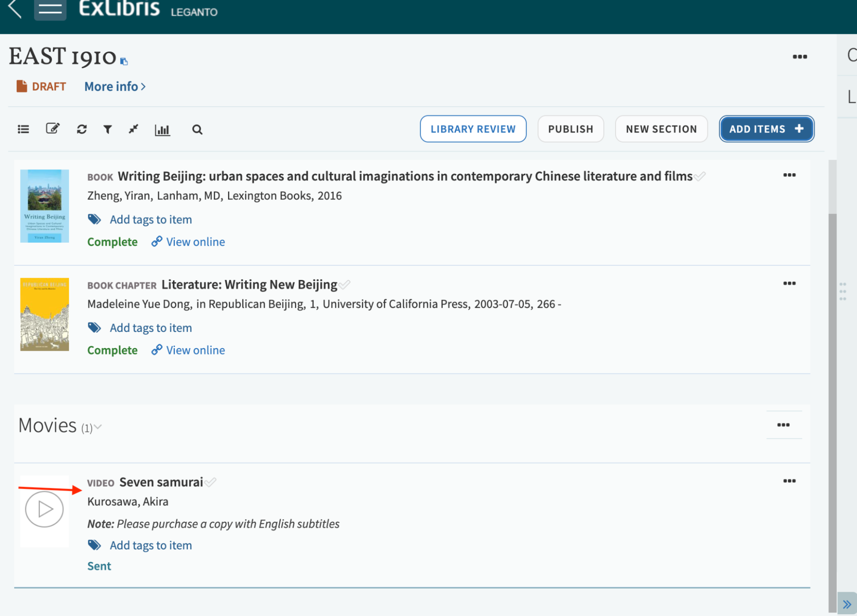Open View online link for Writing Beijing
Viewport: 857px width, 616px height.
pos(195,241)
